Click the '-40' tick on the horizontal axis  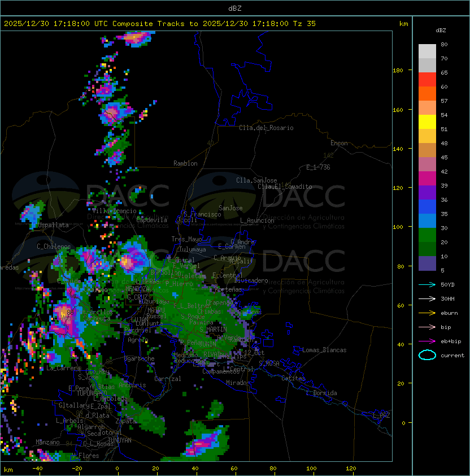pos(37,469)
